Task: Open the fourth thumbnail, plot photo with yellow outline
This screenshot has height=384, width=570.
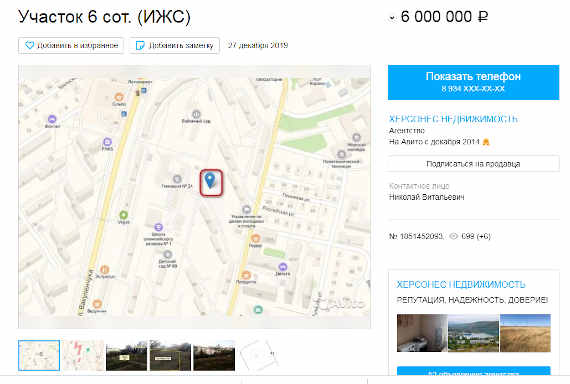Action: [x=170, y=355]
